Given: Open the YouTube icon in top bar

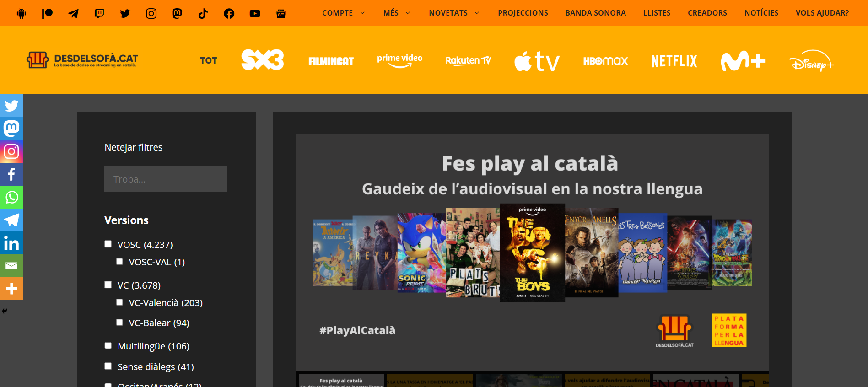Looking at the screenshot, I should pyautogui.click(x=255, y=13).
